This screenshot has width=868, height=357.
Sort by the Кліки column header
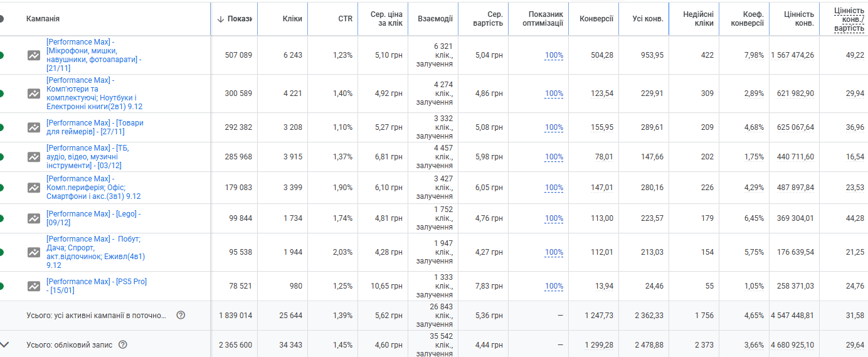(292, 19)
